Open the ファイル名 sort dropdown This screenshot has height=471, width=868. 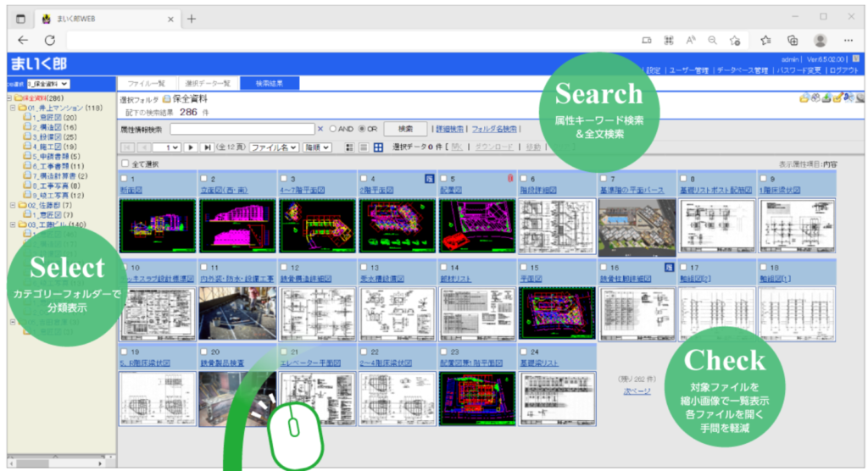[274, 147]
